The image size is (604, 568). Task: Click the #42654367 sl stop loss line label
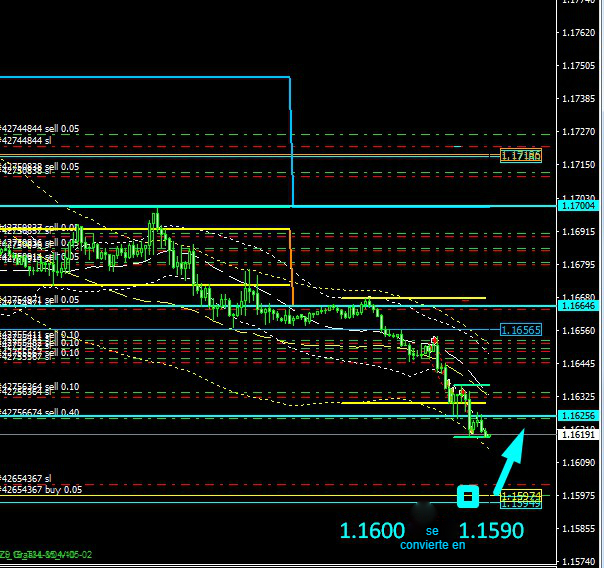coord(28,479)
